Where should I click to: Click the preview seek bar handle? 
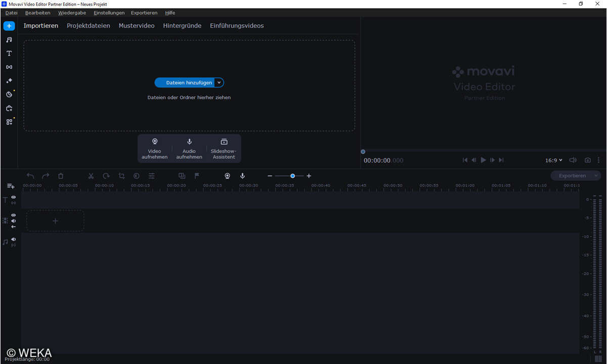tap(363, 152)
